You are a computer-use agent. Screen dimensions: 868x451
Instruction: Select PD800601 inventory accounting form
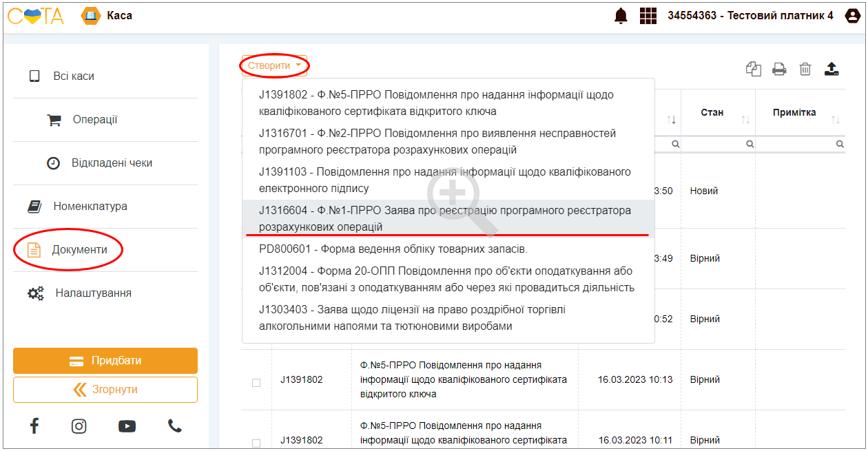click(x=448, y=249)
